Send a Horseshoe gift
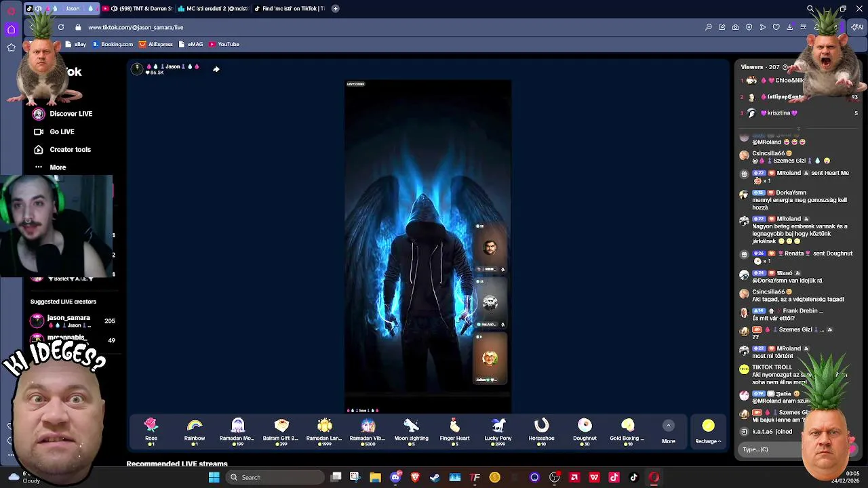868x488 pixels. (541, 430)
